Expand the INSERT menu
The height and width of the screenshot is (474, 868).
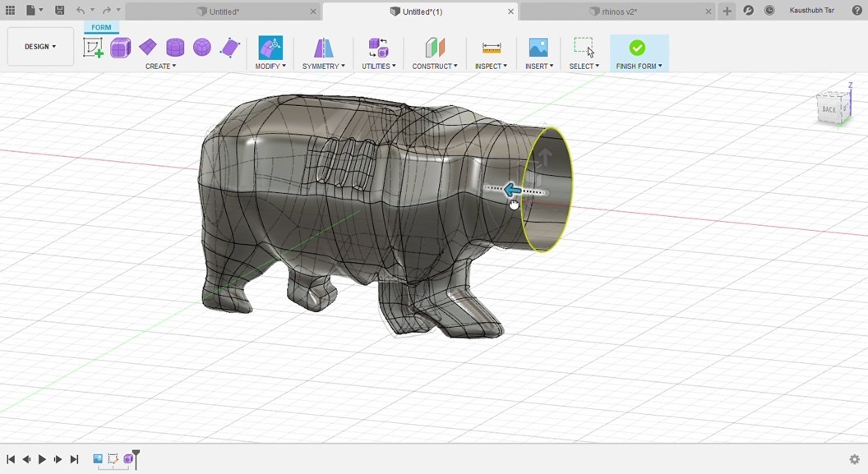click(539, 67)
